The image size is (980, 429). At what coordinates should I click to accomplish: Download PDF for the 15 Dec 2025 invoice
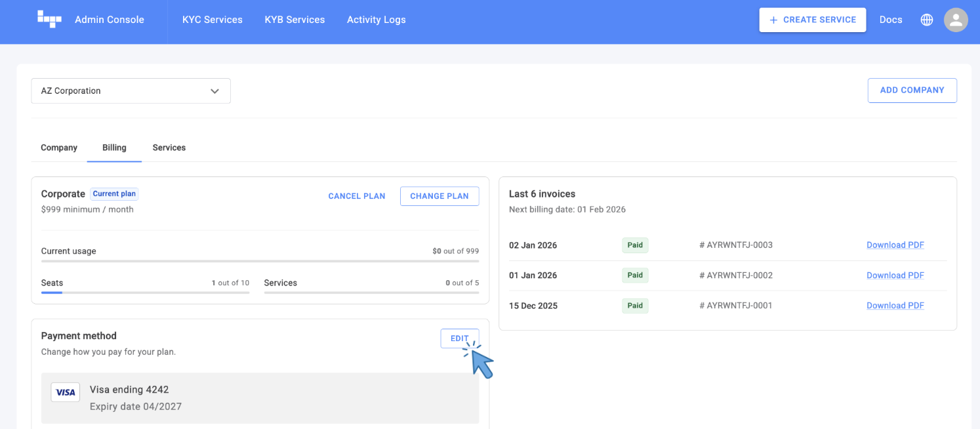click(x=895, y=306)
